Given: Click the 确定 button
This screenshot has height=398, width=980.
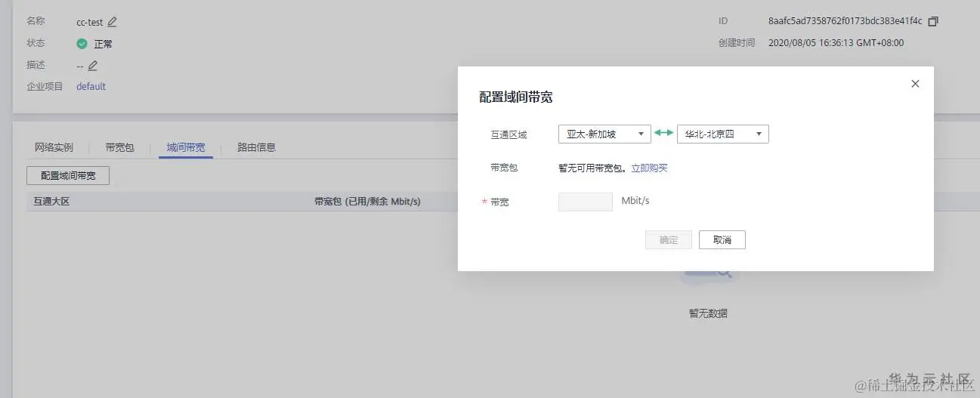Looking at the screenshot, I should 669,239.
